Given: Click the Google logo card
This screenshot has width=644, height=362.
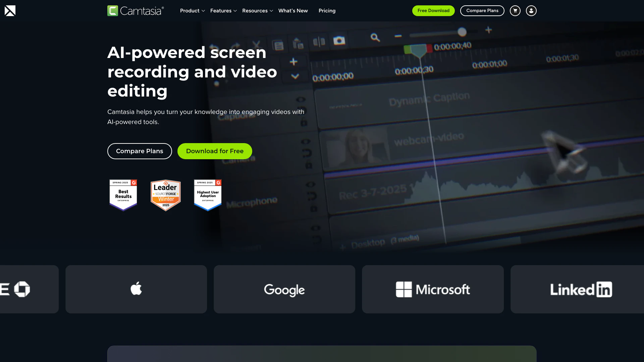Looking at the screenshot, I should [x=284, y=289].
